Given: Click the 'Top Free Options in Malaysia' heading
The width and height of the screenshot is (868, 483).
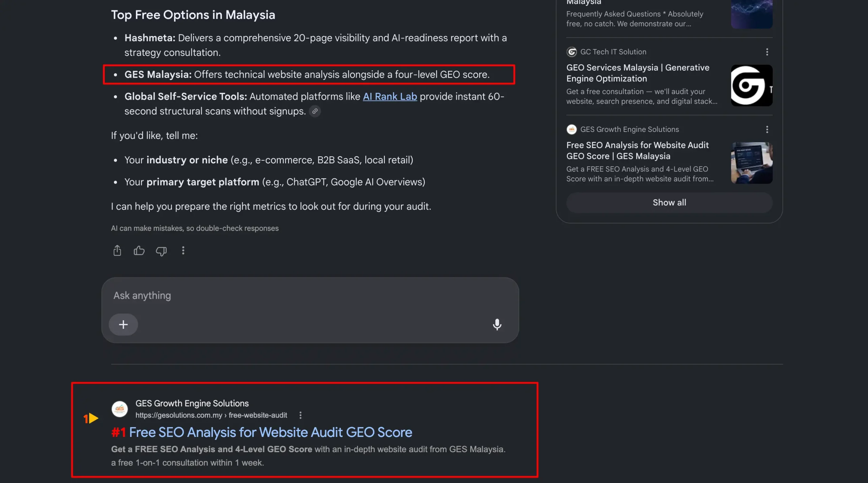Looking at the screenshot, I should coord(193,15).
